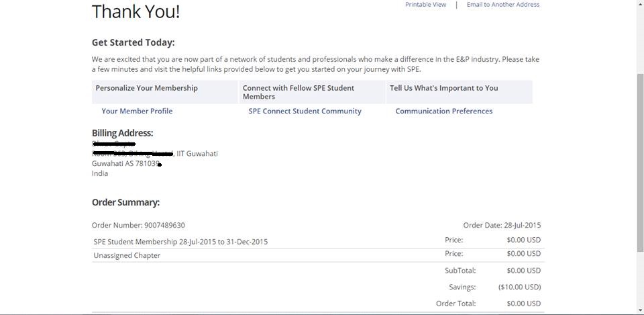This screenshot has width=644, height=315.
Task: Click the Thank You! heading
Action: click(x=136, y=11)
